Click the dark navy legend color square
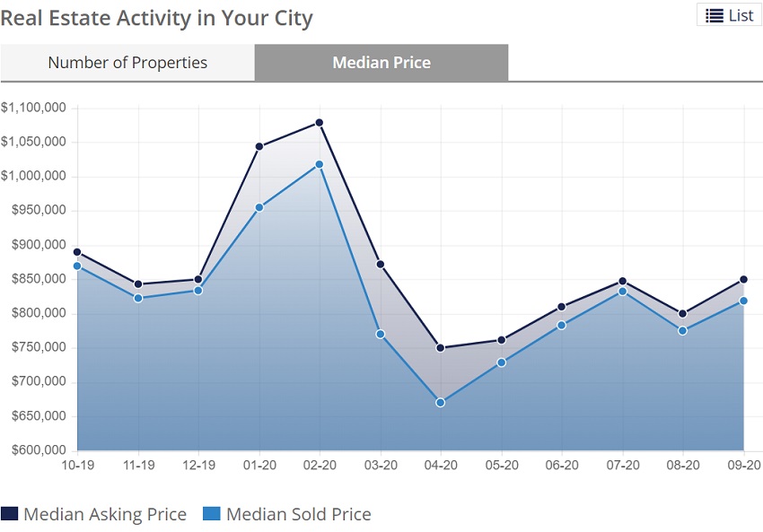Viewport: 763px width, 532px height. [10, 514]
